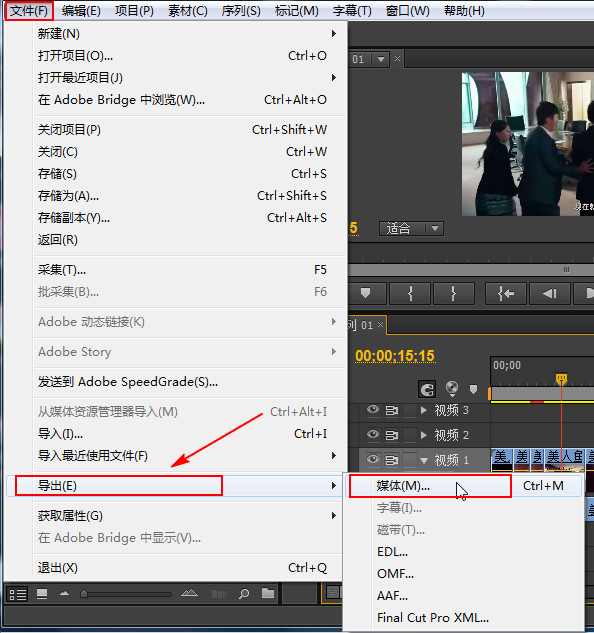Screen dimensions: 594x633
Task: Click the timeline work area bar
Action: pyautogui.click(x=542, y=393)
